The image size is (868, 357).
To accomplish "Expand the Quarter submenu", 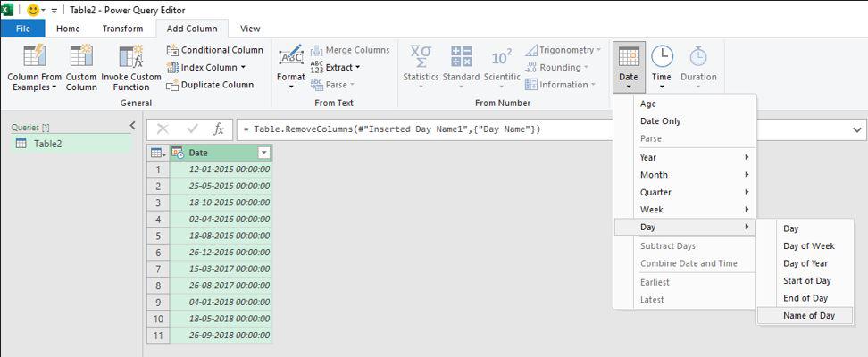I will point(684,192).
